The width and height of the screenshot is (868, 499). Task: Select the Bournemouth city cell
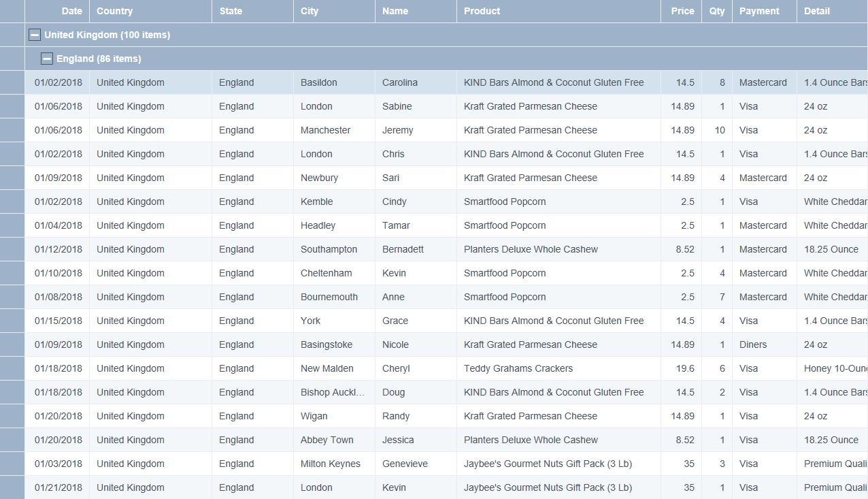334,297
